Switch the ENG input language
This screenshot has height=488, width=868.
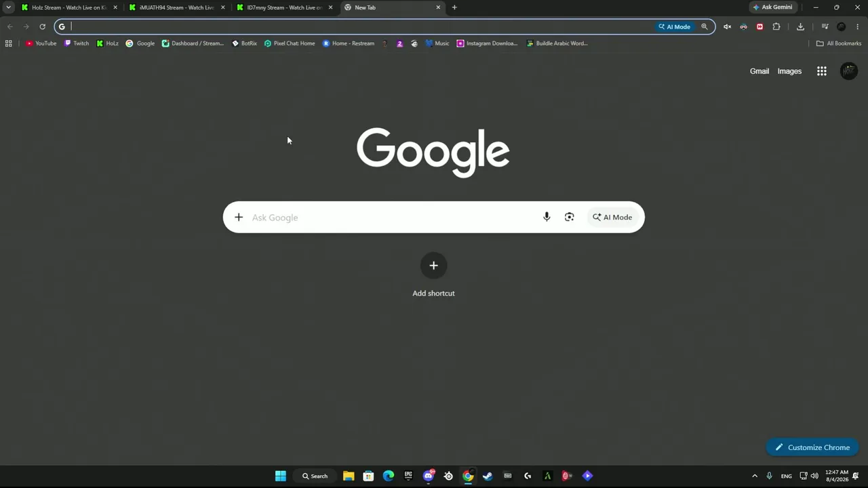click(x=787, y=476)
